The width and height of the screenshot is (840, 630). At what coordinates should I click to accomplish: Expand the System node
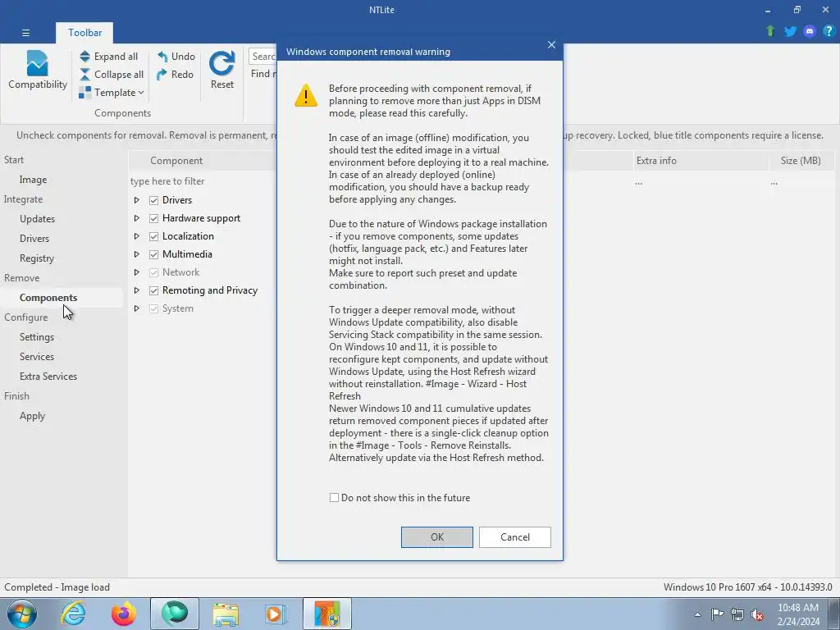click(137, 308)
